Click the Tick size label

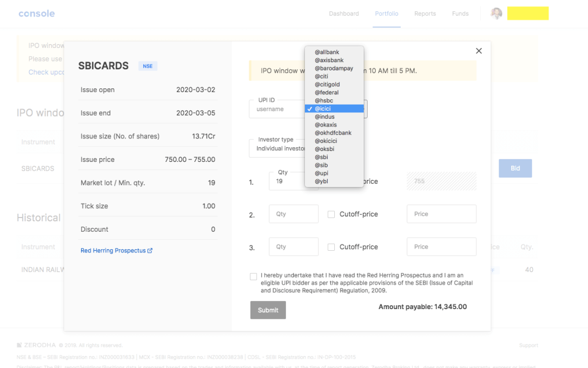[x=94, y=206]
